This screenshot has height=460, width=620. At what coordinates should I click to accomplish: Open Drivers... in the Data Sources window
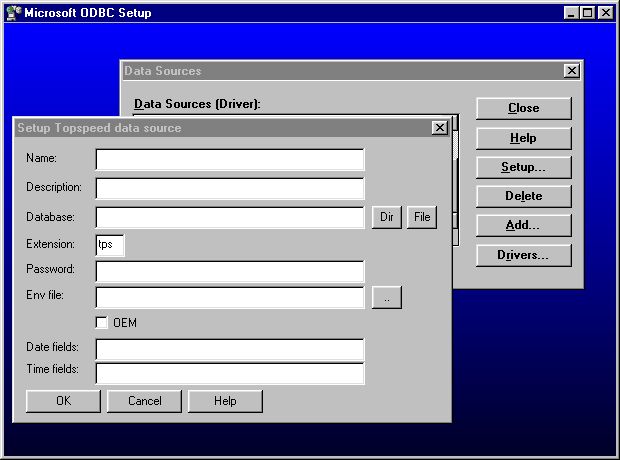(x=524, y=255)
